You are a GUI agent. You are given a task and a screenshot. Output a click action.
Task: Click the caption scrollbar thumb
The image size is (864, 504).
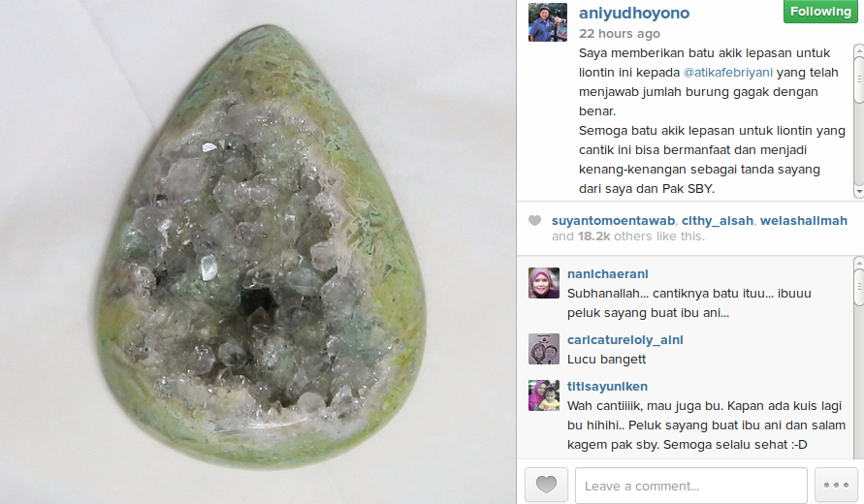pos(858,79)
